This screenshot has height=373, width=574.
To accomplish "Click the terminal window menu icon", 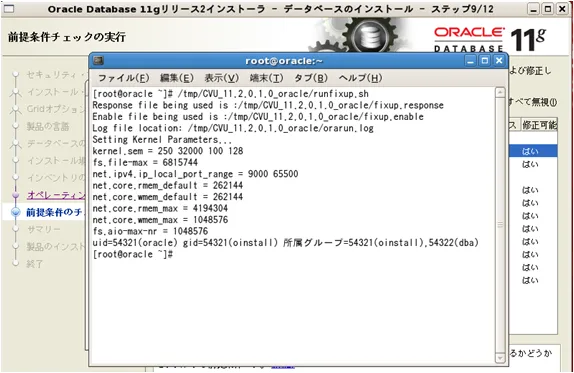I will pos(98,60).
